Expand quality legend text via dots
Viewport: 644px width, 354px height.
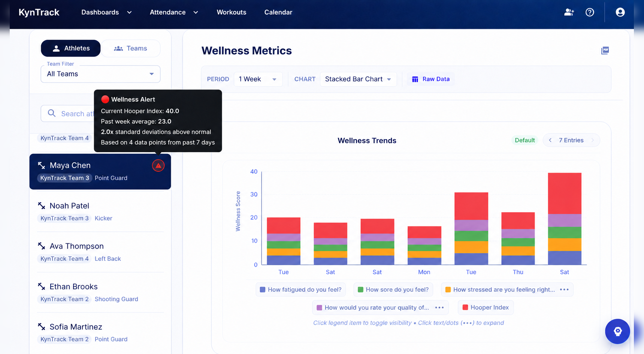coord(439,307)
